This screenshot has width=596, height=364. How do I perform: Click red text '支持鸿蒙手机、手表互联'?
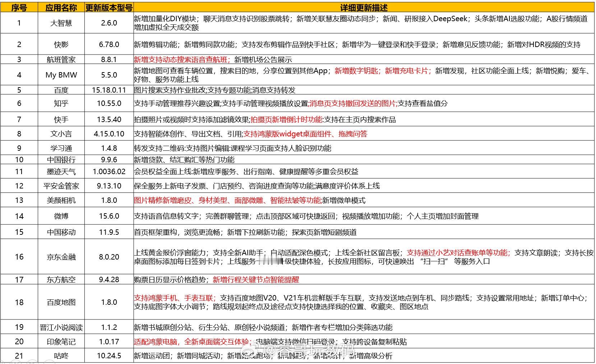(x=174, y=298)
